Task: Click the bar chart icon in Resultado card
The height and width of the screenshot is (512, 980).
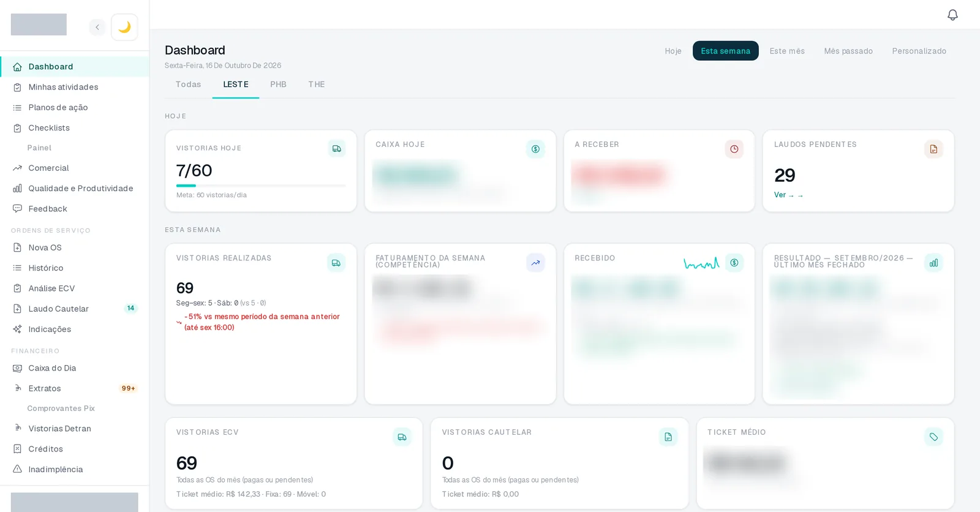Action: 933,263
